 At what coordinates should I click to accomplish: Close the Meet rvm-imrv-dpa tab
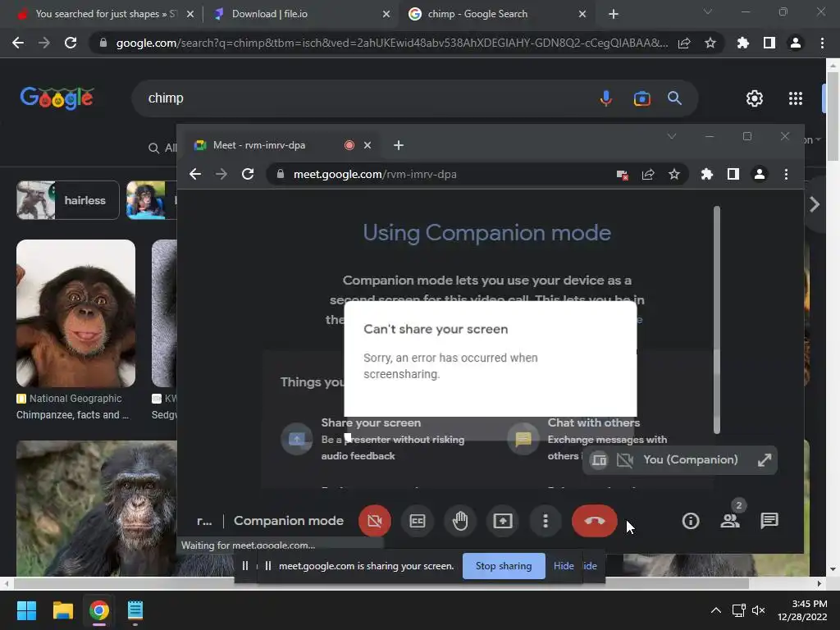[367, 145]
